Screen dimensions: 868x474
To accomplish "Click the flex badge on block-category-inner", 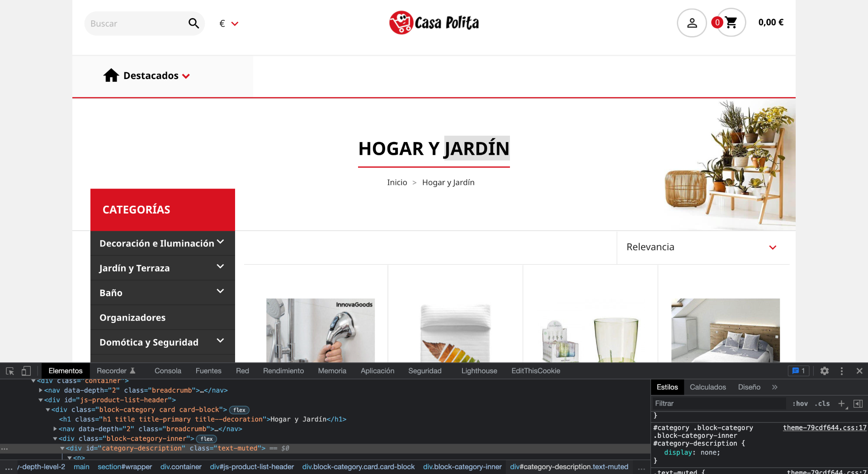I will tap(207, 439).
